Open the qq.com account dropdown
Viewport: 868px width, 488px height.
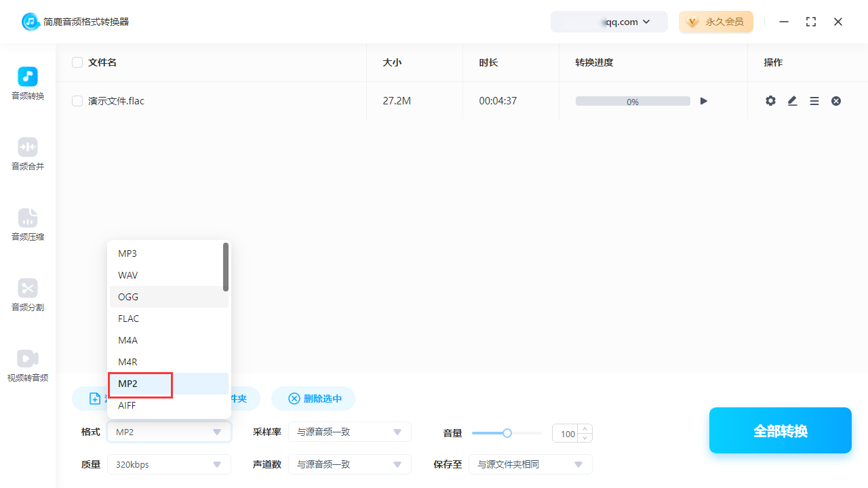[609, 22]
